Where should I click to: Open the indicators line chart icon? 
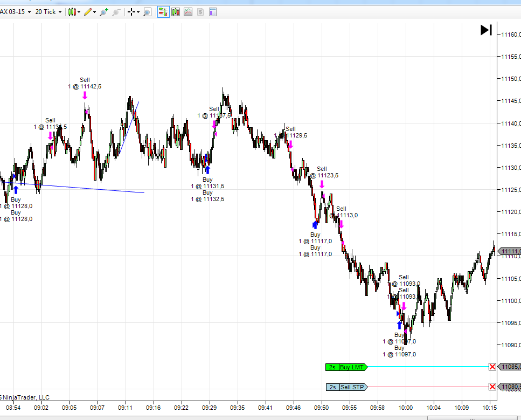coord(188,12)
